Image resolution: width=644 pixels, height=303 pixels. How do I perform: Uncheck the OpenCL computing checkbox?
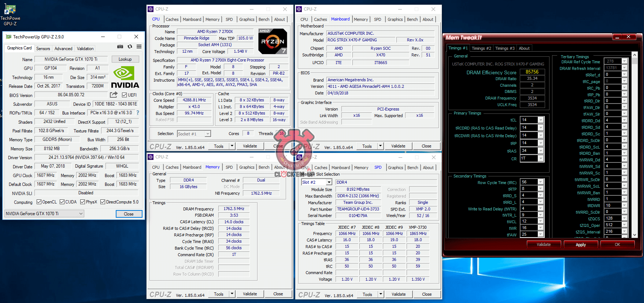(39, 202)
